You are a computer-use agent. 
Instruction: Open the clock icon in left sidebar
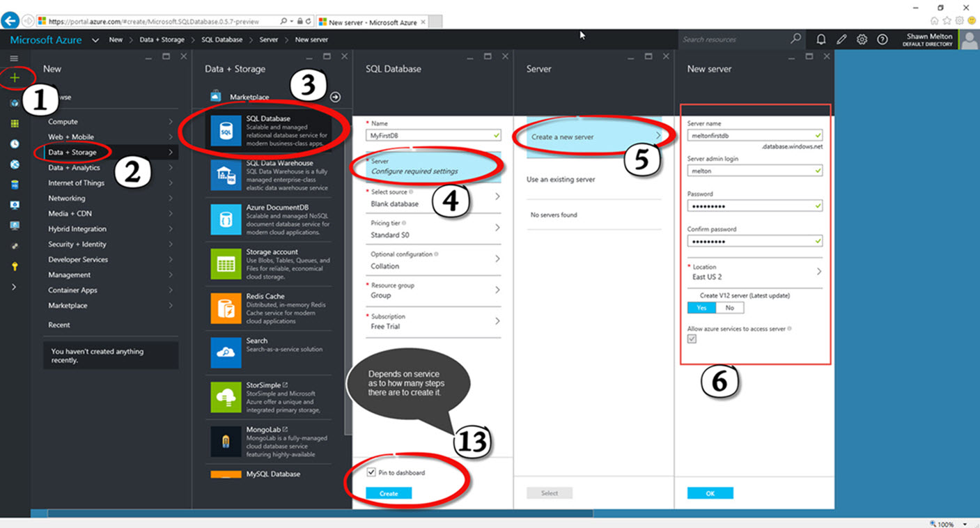pyautogui.click(x=15, y=144)
